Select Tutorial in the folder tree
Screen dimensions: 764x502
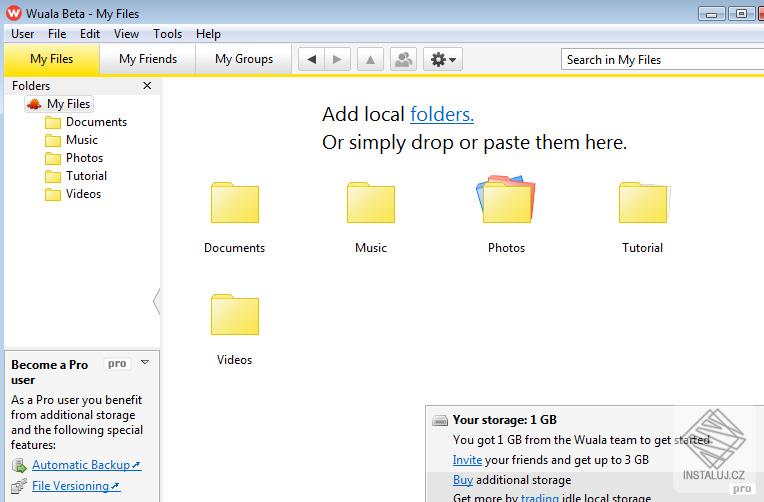[x=76, y=176]
